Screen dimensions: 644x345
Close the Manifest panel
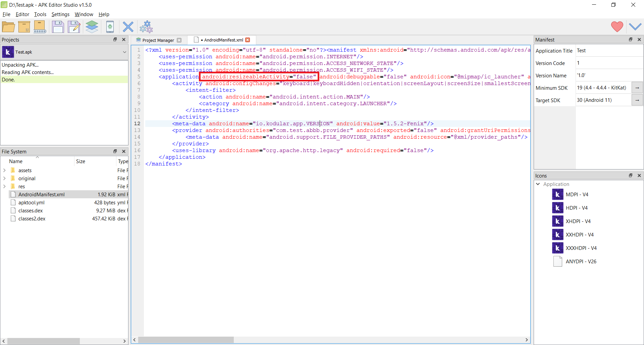639,40
